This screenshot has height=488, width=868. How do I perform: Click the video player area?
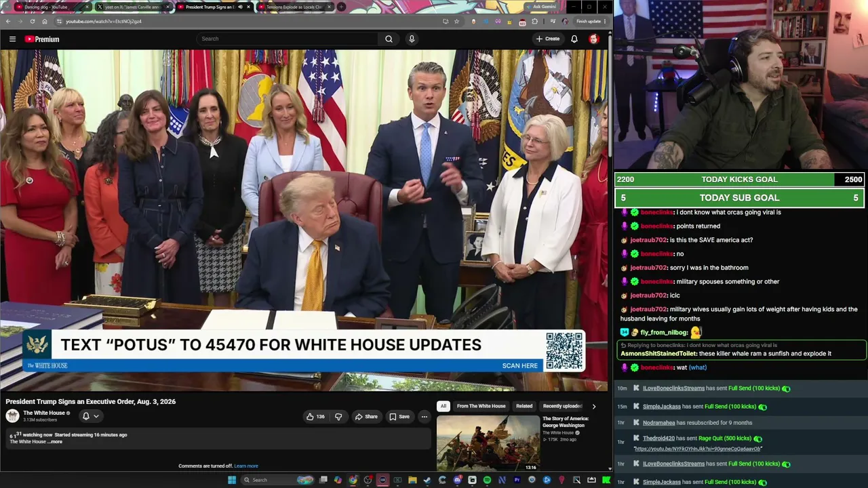[x=304, y=220]
